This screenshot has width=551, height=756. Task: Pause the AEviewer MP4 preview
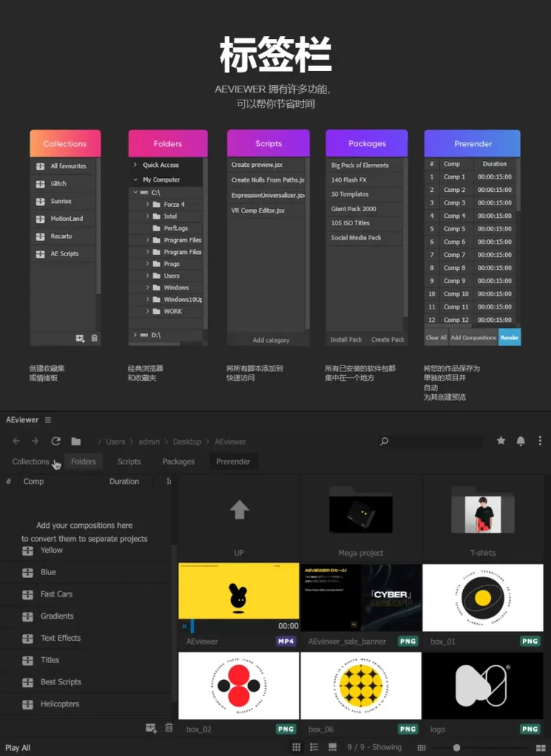pos(185,626)
